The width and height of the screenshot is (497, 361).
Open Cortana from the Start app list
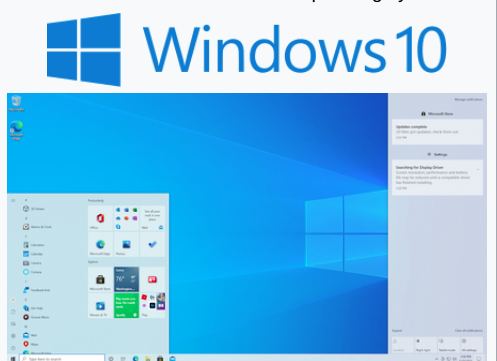(32, 272)
